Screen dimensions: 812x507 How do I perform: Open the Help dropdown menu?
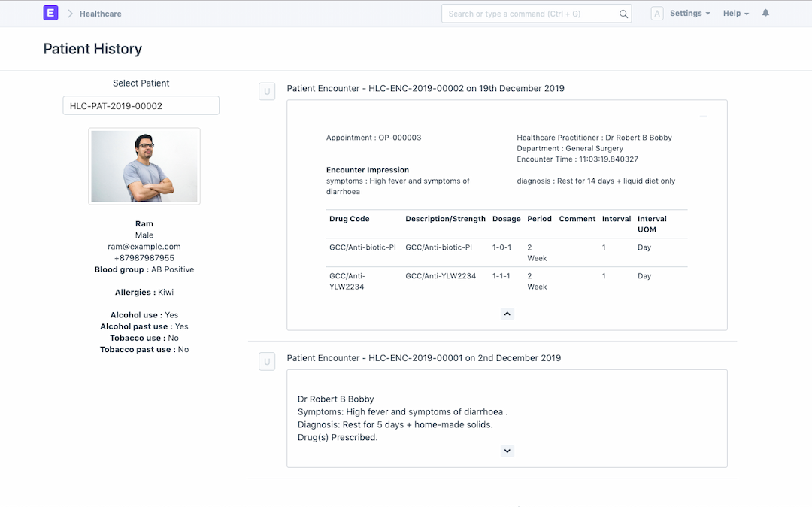(x=735, y=14)
